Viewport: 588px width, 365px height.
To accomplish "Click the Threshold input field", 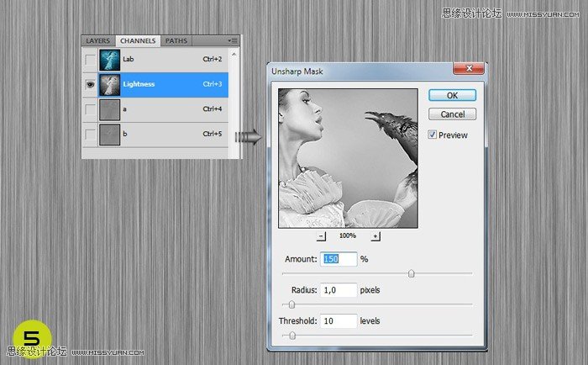I will [x=339, y=320].
